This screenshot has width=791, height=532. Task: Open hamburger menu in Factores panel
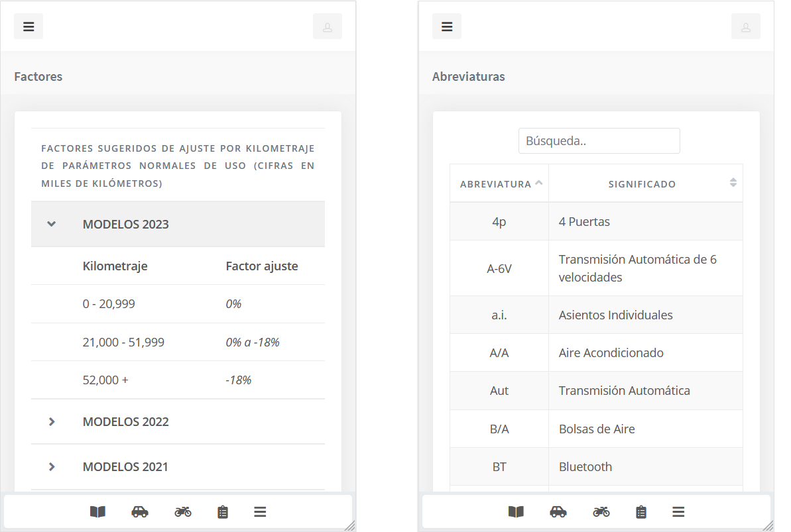[29, 27]
